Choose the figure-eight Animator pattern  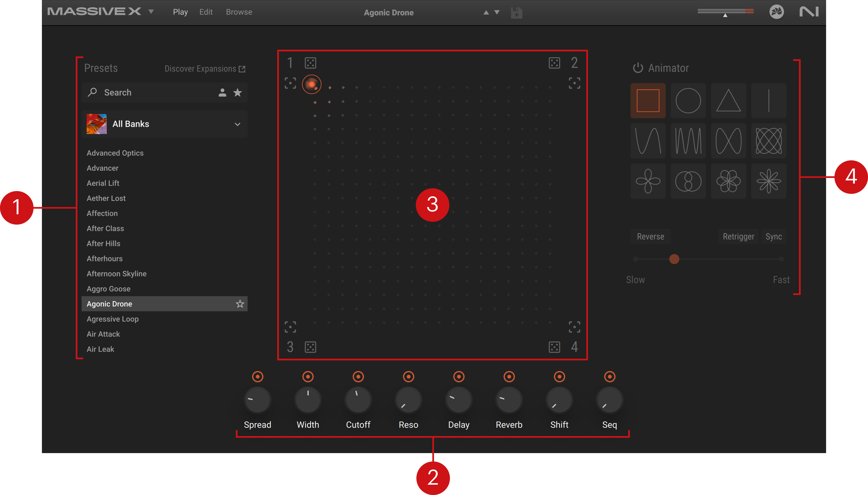(728, 141)
